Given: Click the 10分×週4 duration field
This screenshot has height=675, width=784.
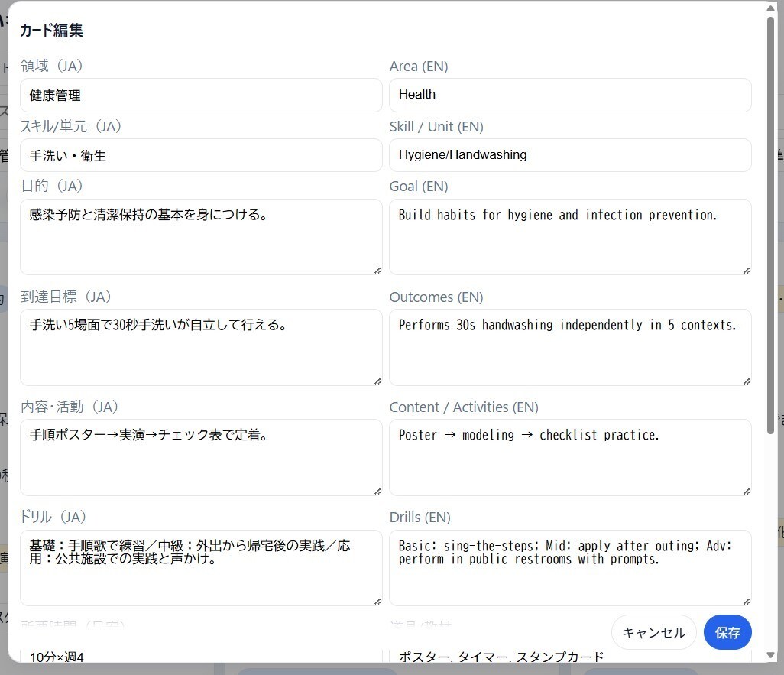Looking at the screenshot, I should (201, 656).
